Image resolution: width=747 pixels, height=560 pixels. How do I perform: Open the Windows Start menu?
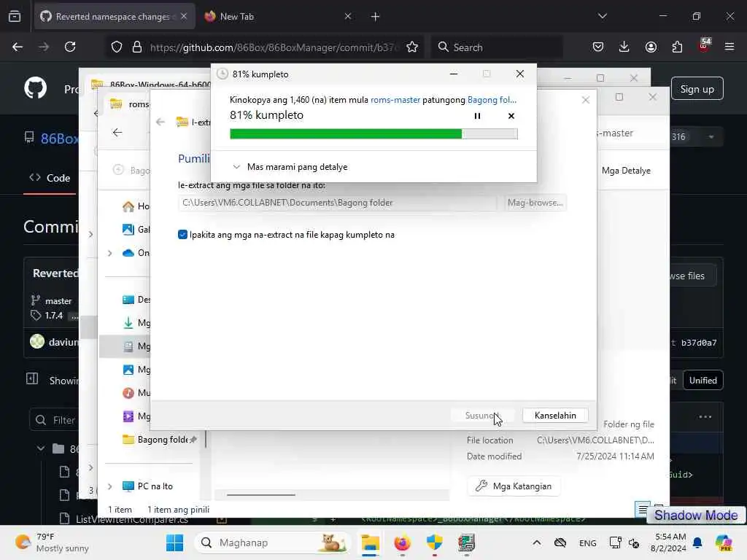coord(175,542)
